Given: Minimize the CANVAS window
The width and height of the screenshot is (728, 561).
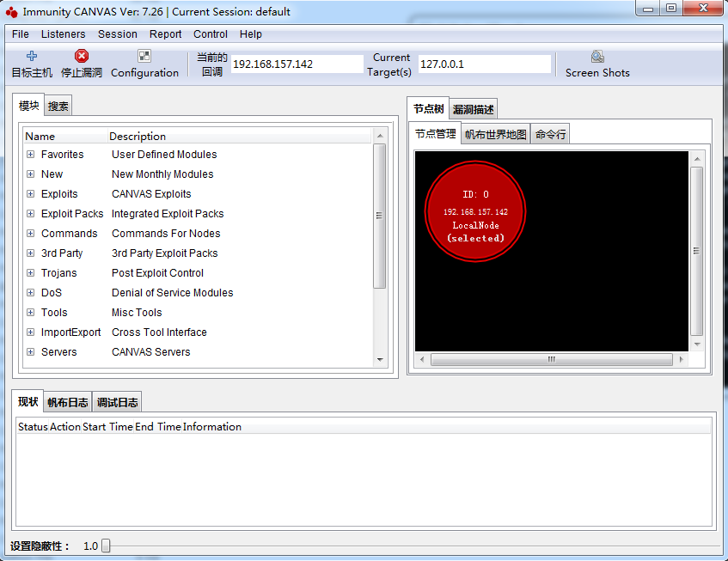Looking at the screenshot, I should tap(648, 9).
